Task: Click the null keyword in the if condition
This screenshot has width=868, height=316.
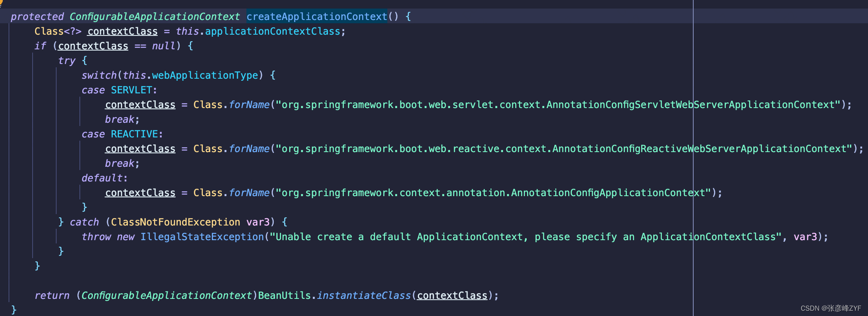Action: pyautogui.click(x=164, y=46)
